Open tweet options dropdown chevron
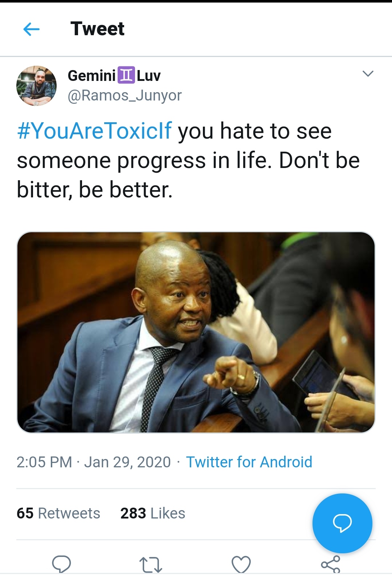The image size is (392, 578). point(368,74)
